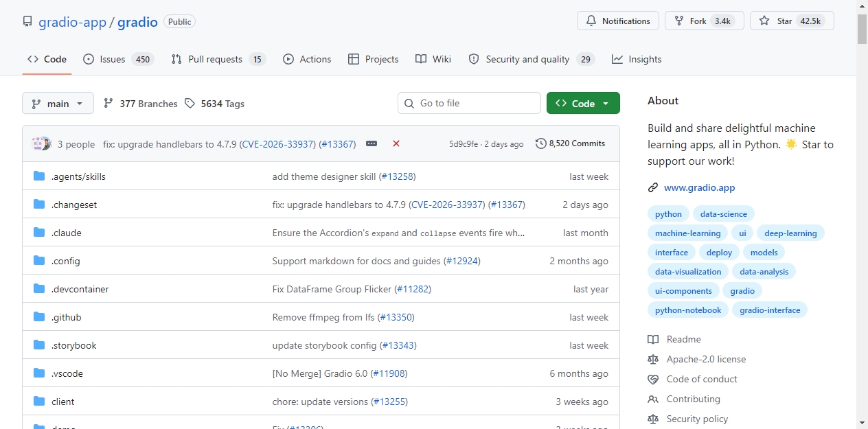
Task: Click the Go to file search field
Action: 469,103
